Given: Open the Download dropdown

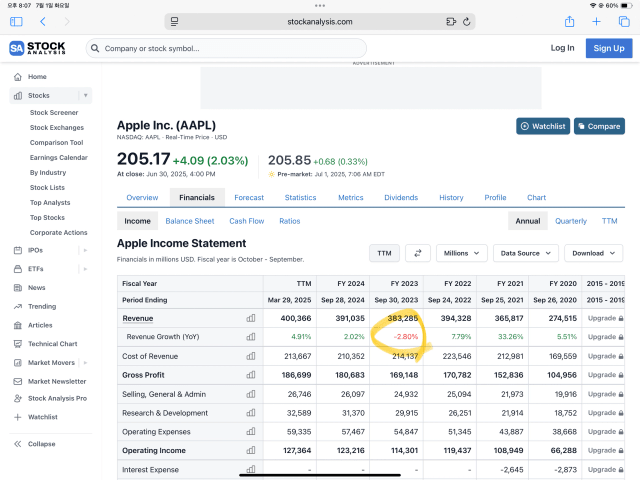Looking at the screenshot, I should click(593, 253).
